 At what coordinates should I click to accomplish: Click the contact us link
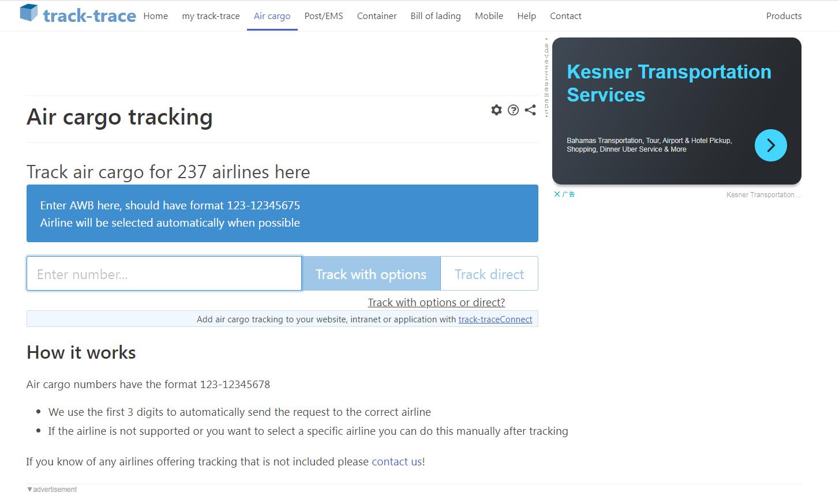[396, 461]
